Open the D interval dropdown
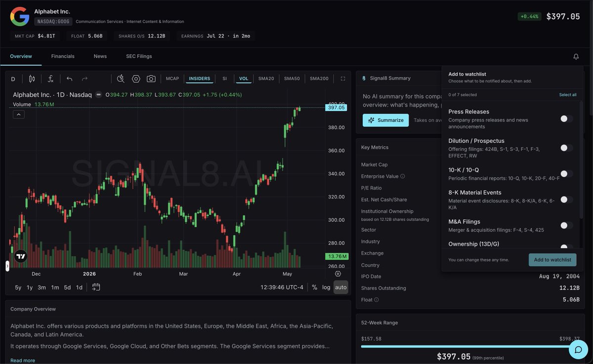Image resolution: width=593 pixels, height=364 pixels. pos(13,79)
